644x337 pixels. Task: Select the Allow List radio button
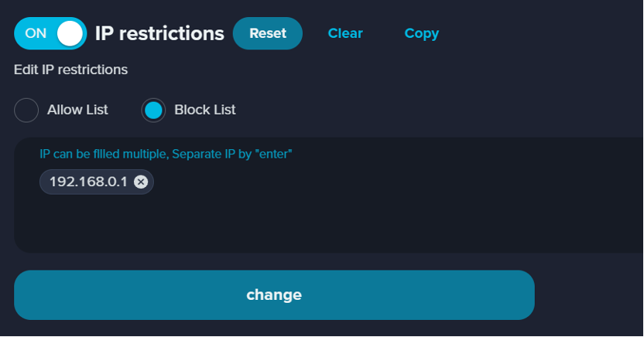click(26, 110)
